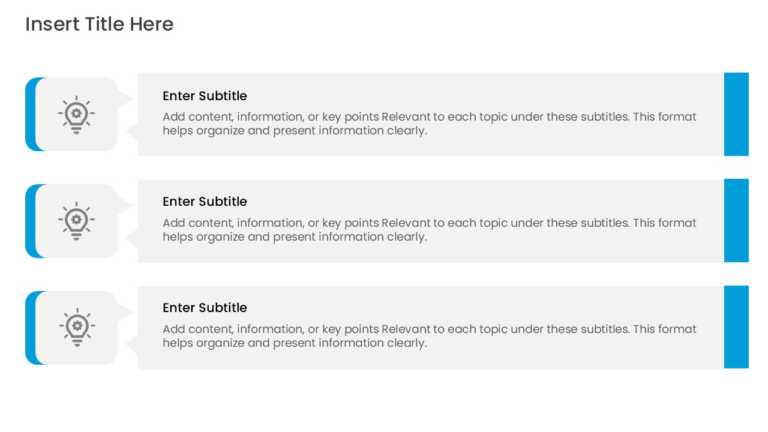The image size is (768, 432).
Task: Select the first 'Enter Subtitle' heading
Action: tap(205, 96)
